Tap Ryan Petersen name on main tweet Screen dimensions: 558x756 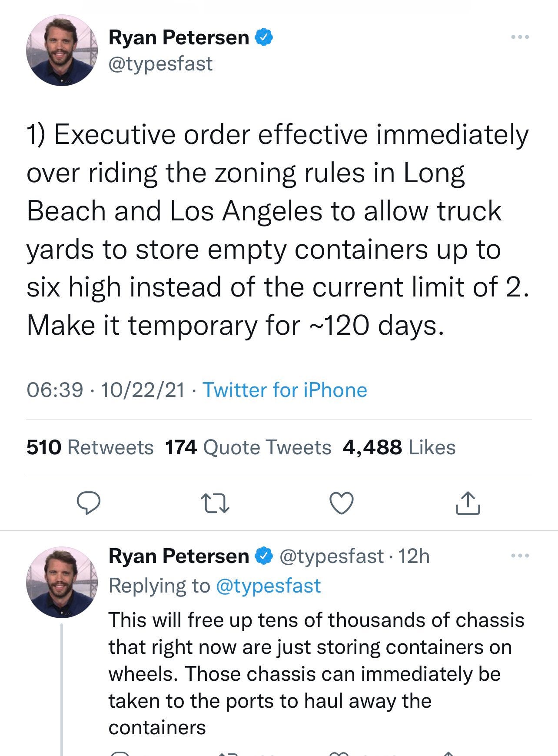(x=179, y=38)
